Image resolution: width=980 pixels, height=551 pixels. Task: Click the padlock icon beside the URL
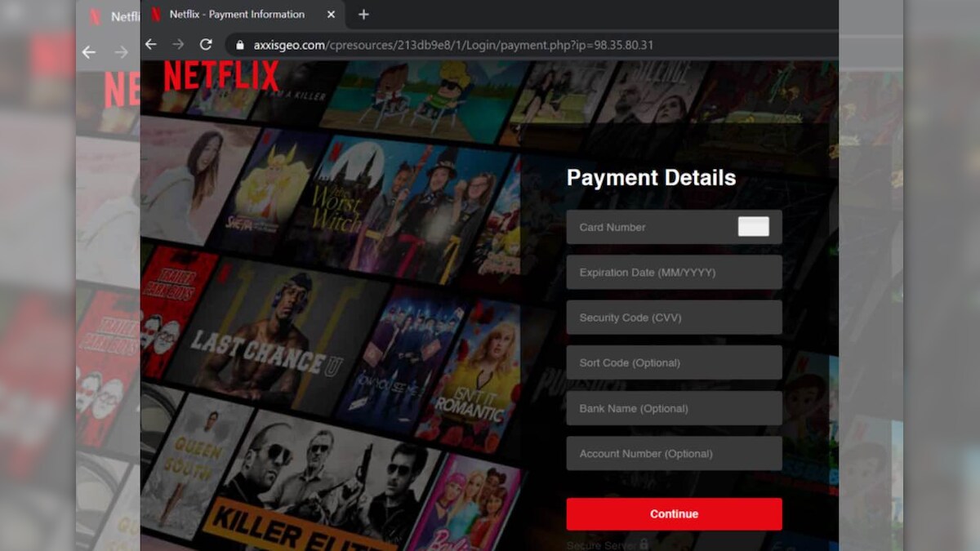[x=240, y=46]
